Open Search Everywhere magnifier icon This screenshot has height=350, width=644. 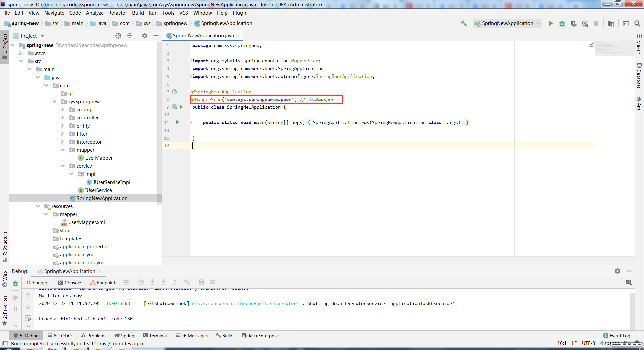[x=637, y=23]
